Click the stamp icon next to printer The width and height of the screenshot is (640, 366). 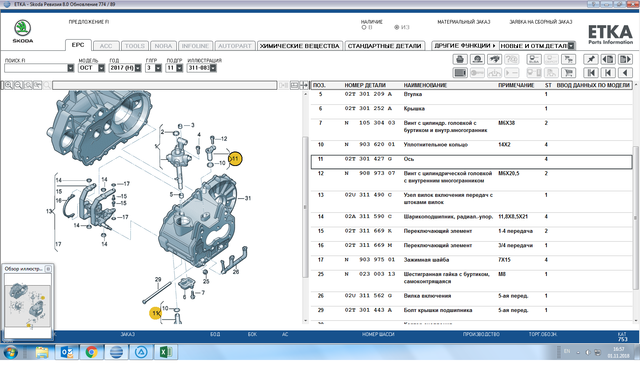tap(478, 60)
